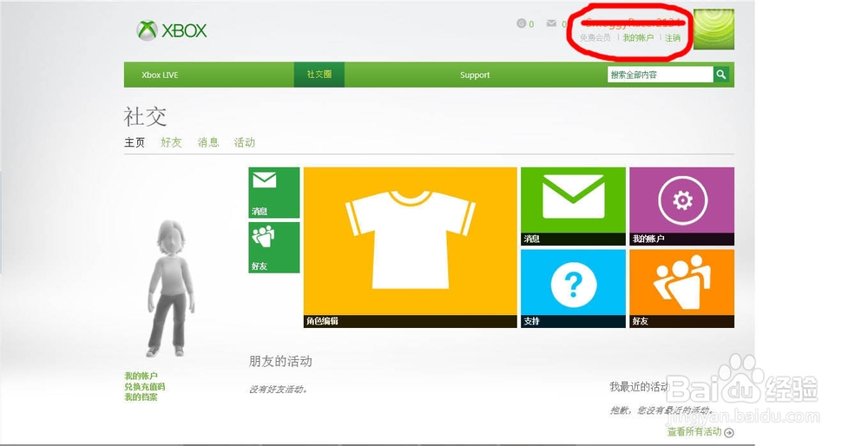This screenshot has height=446, width=868.
Task: Click the 免费会员 membership text
Action: (595, 38)
